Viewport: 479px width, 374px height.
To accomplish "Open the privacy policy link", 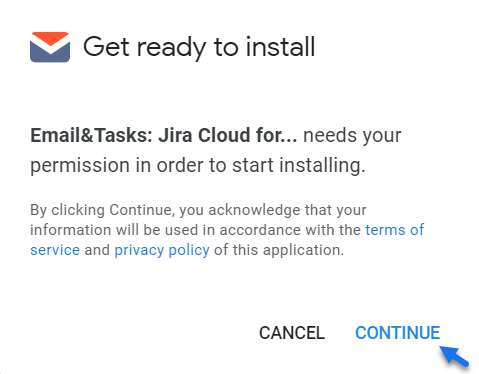I will click(x=162, y=250).
